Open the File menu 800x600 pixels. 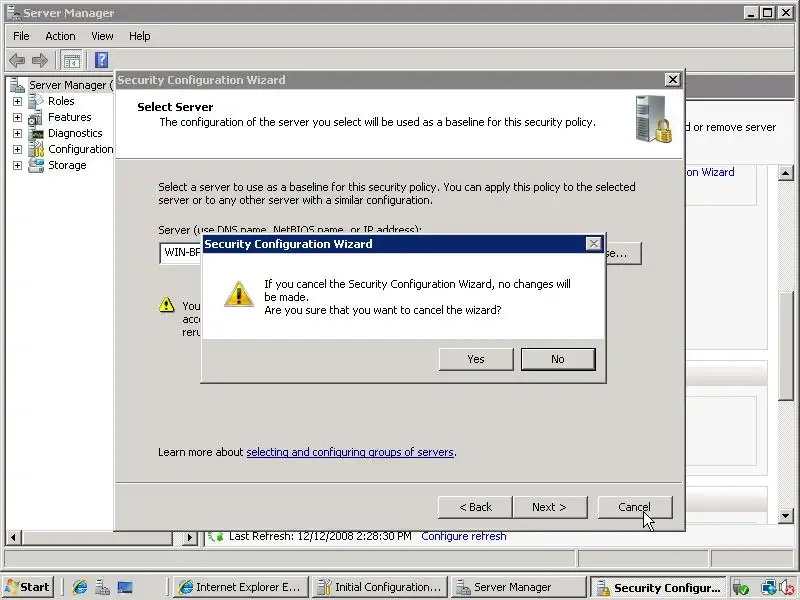[x=21, y=36]
